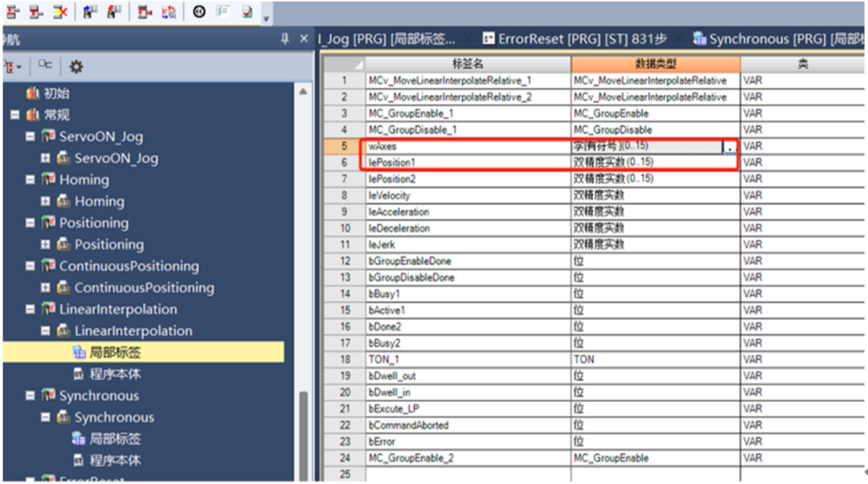Collapse the Homing tree node
This screenshot has height=484, width=868.
(x=30, y=179)
